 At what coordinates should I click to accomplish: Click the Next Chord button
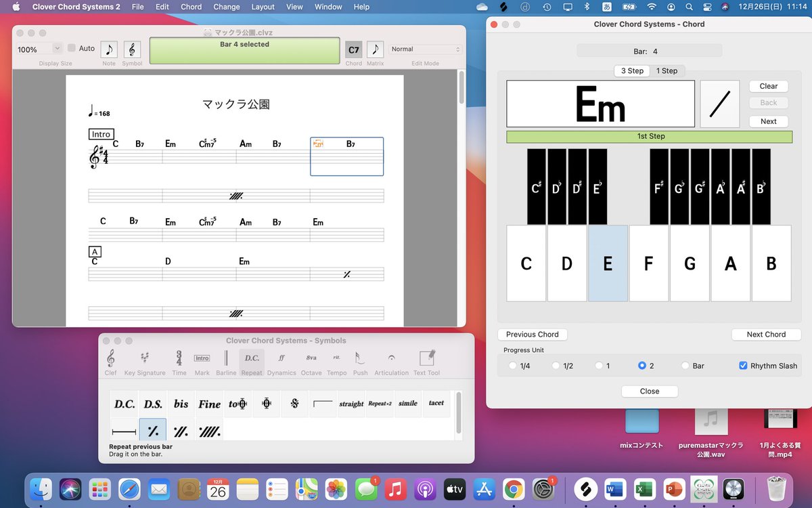[766, 335]
